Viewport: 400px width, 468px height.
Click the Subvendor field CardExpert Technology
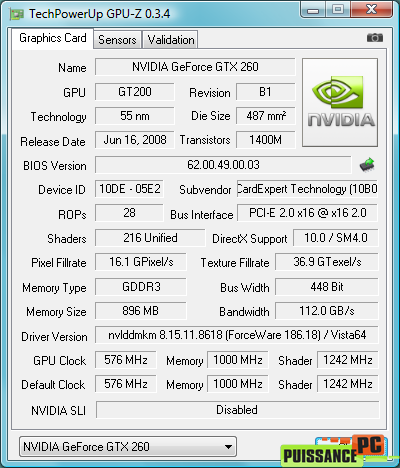click(x=307, y=189)
